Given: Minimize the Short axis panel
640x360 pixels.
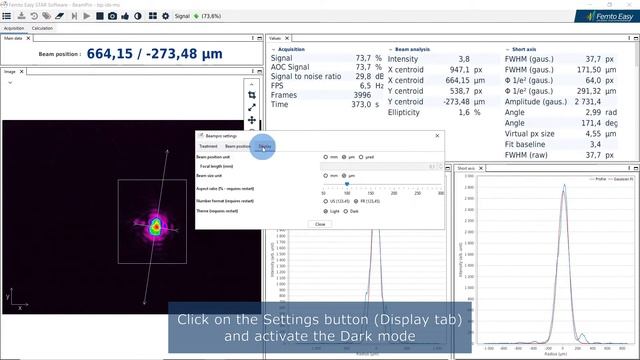Looking at the screenshot, I should (636, 168).
